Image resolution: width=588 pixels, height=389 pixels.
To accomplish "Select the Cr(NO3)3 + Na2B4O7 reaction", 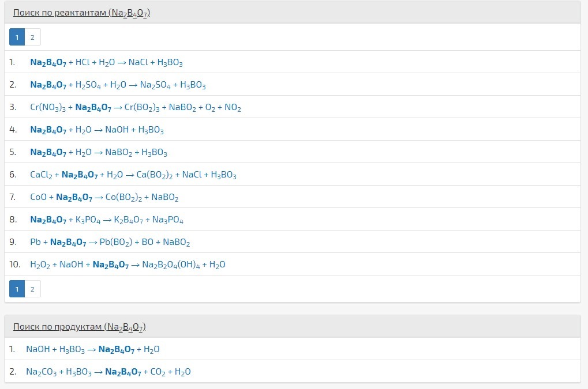I will [135, 107].
